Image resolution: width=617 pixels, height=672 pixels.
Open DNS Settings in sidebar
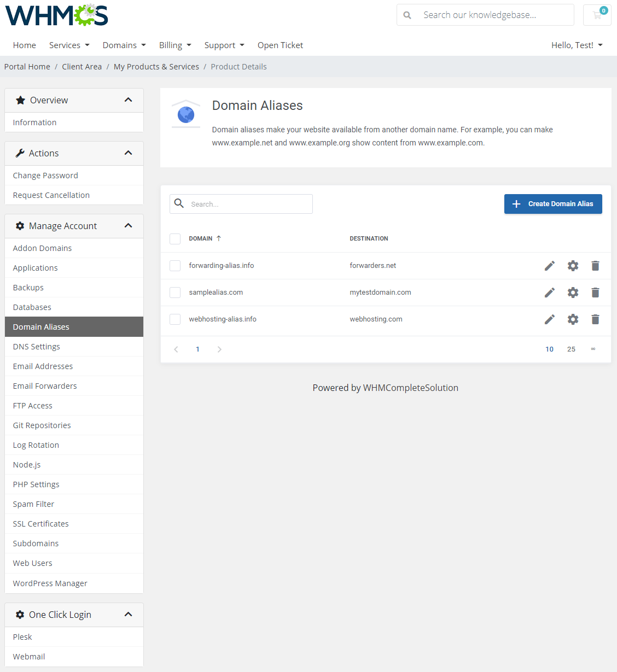click(x=37, y=347)
